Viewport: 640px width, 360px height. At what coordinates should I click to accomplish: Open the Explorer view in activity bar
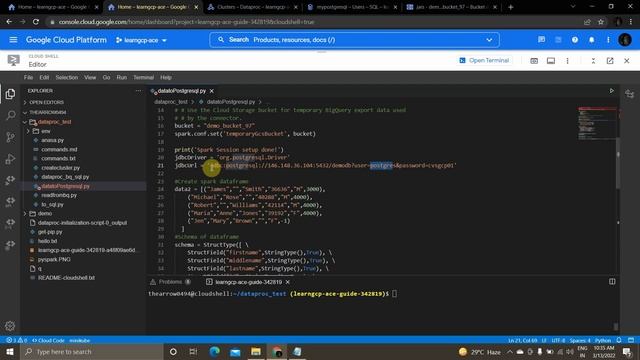tap(10, 94)
